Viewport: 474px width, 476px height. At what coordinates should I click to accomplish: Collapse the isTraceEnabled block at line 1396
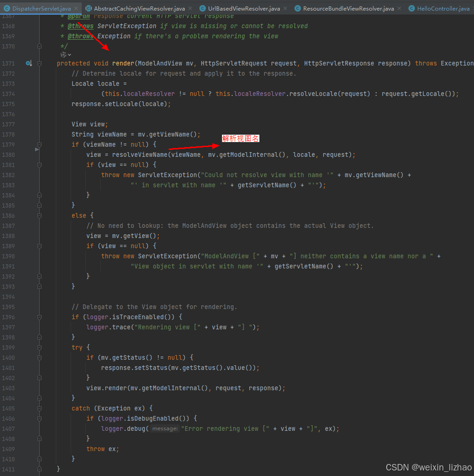click(40, 317)
